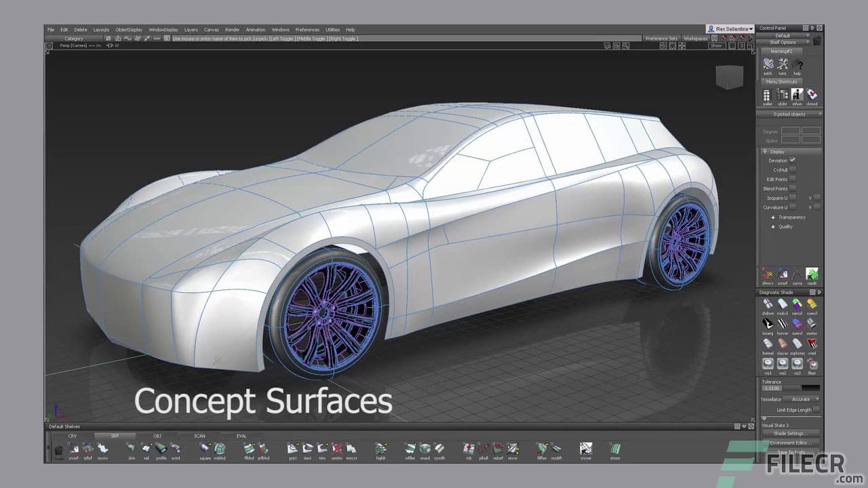Switch to the OBJ shelf tab

[x=158, y=436]
